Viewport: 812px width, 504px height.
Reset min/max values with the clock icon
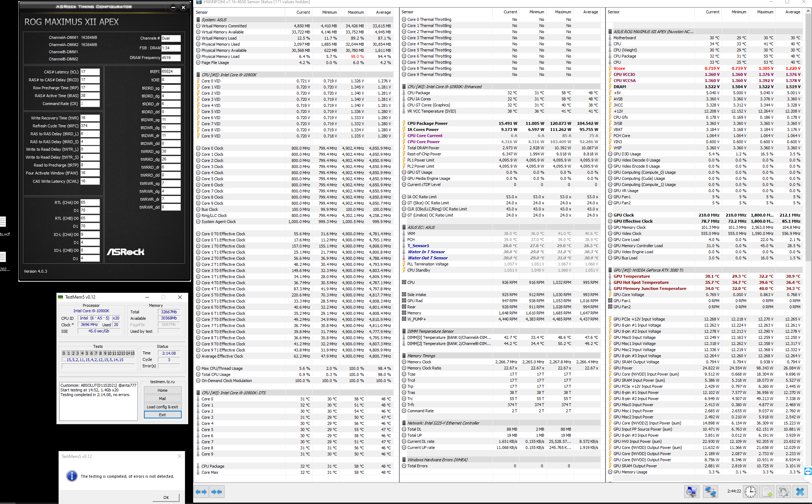coord(750,491)
